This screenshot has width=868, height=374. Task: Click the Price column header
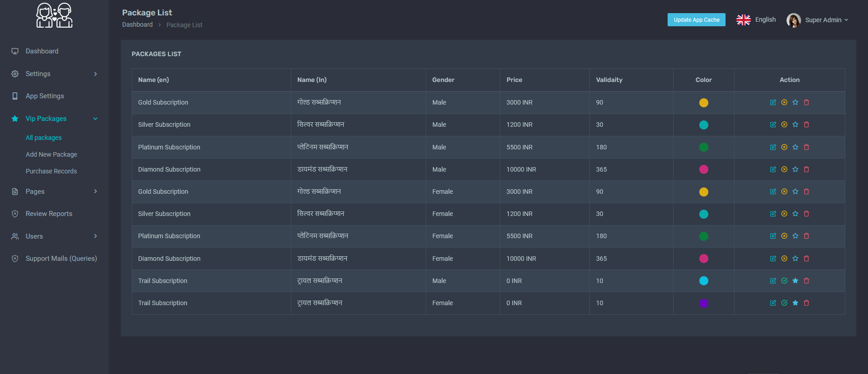pyautogui.click(x=514, y=80)
